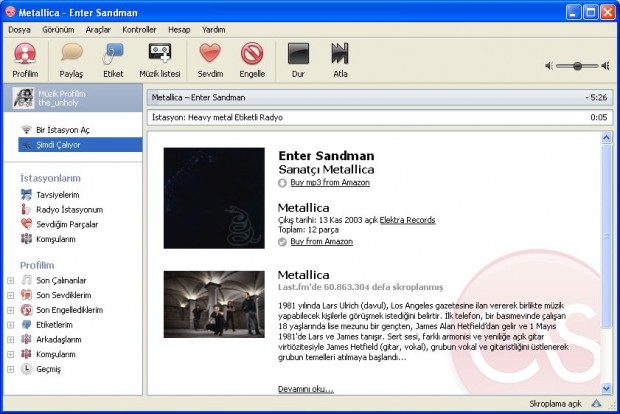The width and height of the screenshot is (620, 414).
Task: Follow Buy from Amazon album link
Action: point(322,241)
